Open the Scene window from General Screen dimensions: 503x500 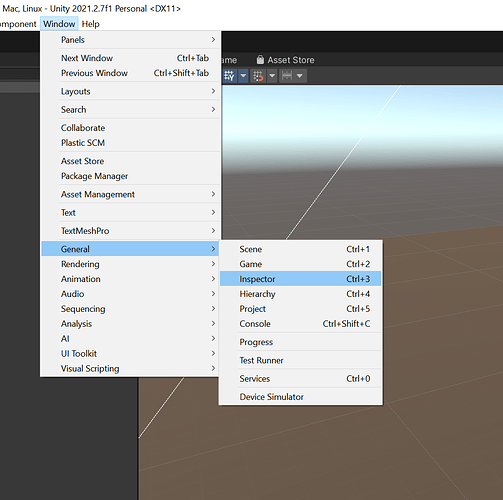[300, 249]
